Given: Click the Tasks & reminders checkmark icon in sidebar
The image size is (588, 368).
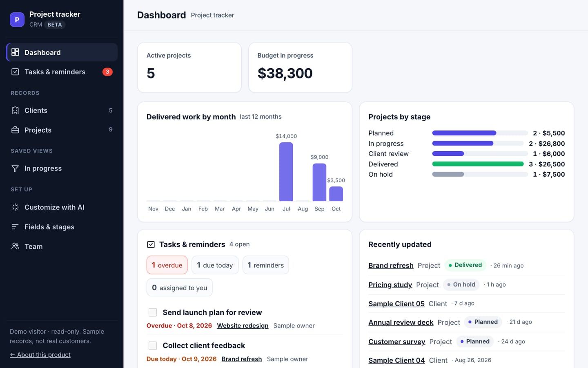Looking at the screenshot, I should coord(15,72).
